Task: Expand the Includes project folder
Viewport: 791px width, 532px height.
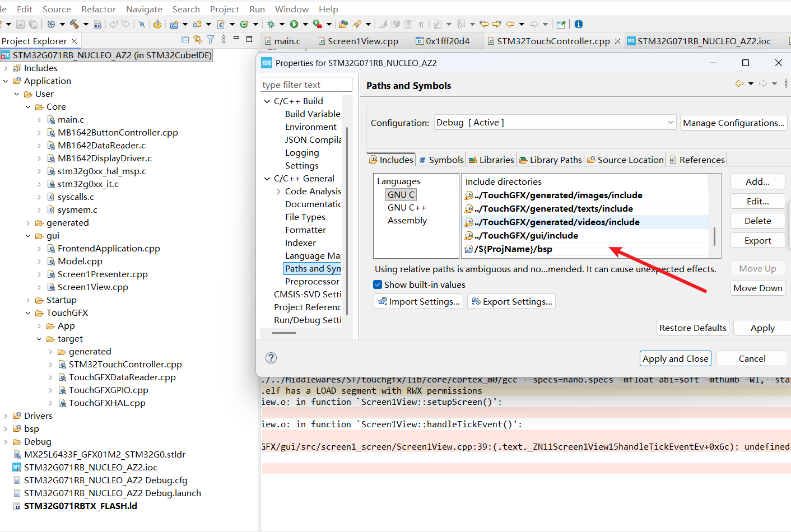Action: click(6, 68)
